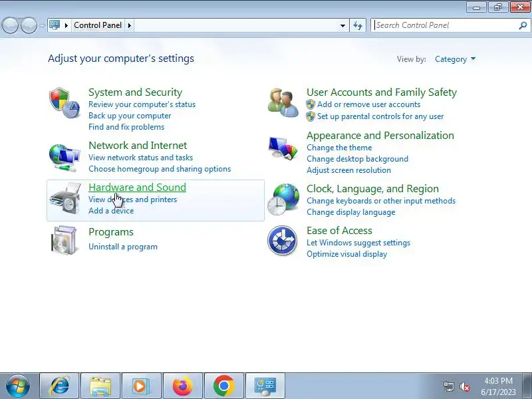Click Adjust screen resolution
Viewport: 532px width, 399px height.
pos(348,170)
